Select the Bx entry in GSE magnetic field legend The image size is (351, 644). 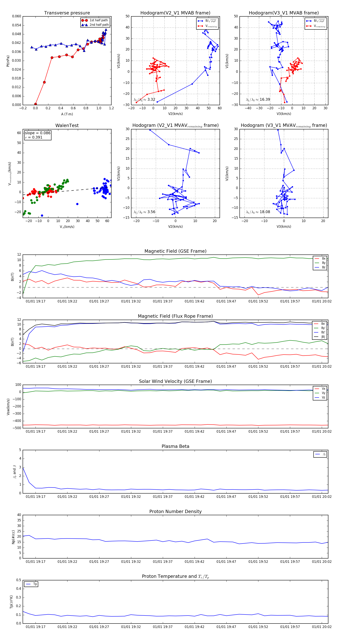[x=320, y=259]
